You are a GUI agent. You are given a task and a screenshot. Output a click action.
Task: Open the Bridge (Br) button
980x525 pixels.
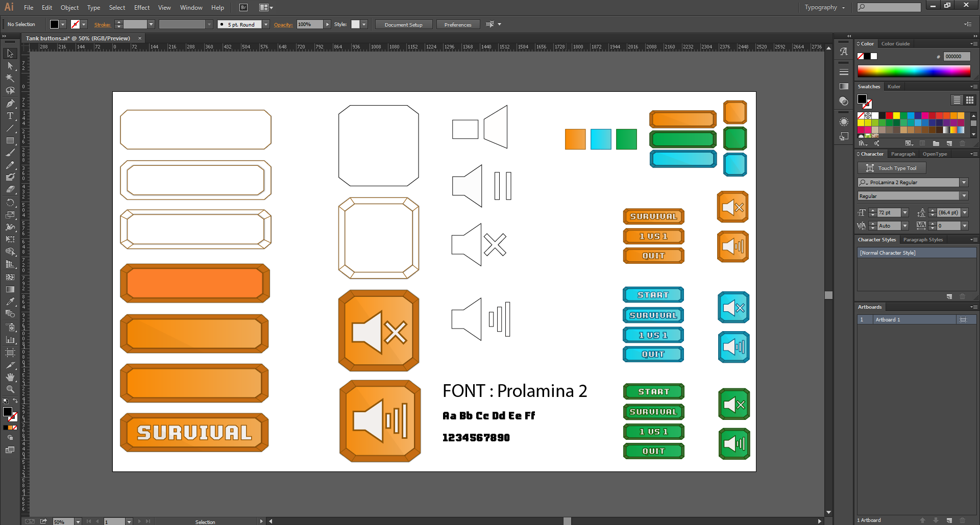pyautogui.click(x=243, y=7)
